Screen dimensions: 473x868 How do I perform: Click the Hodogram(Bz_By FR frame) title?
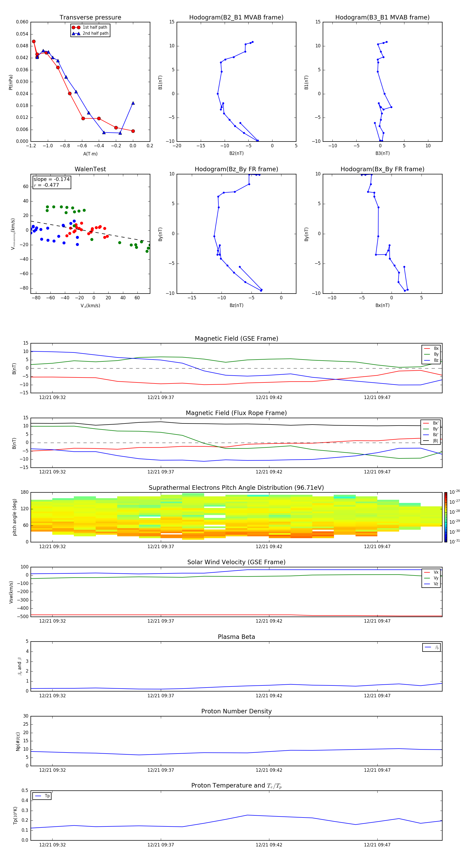click(x=236, y=169)
